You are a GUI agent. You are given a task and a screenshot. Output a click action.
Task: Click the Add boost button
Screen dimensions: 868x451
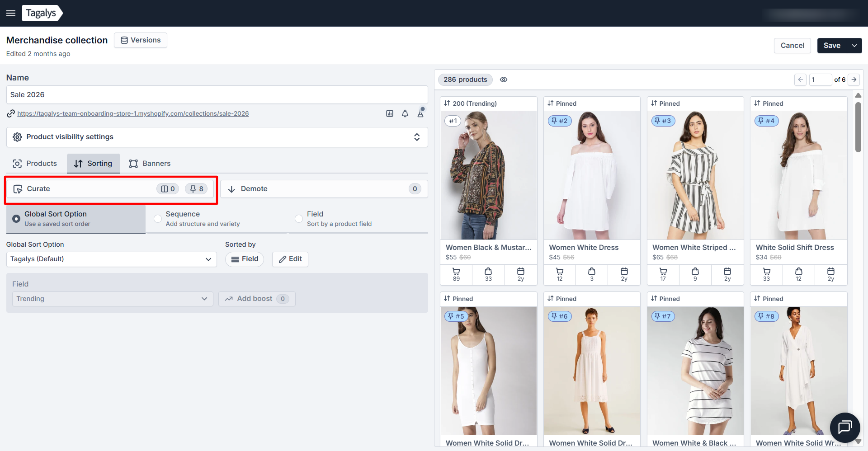[x=257, y=299]
